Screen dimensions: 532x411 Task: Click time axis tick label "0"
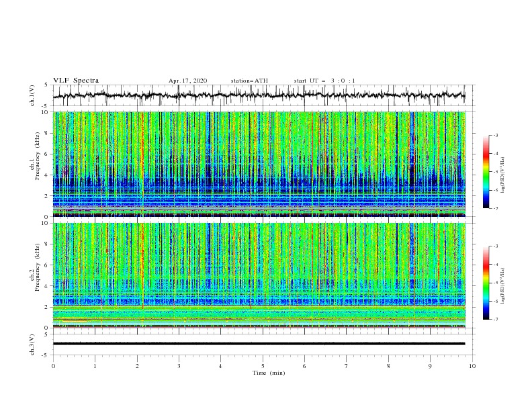53,366
